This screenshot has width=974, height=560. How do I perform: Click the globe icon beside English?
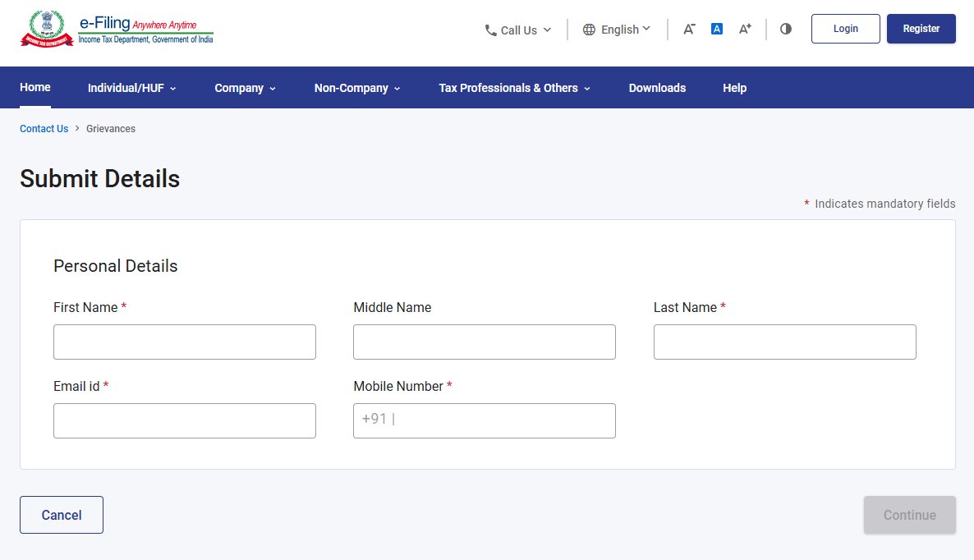point(589,30)
